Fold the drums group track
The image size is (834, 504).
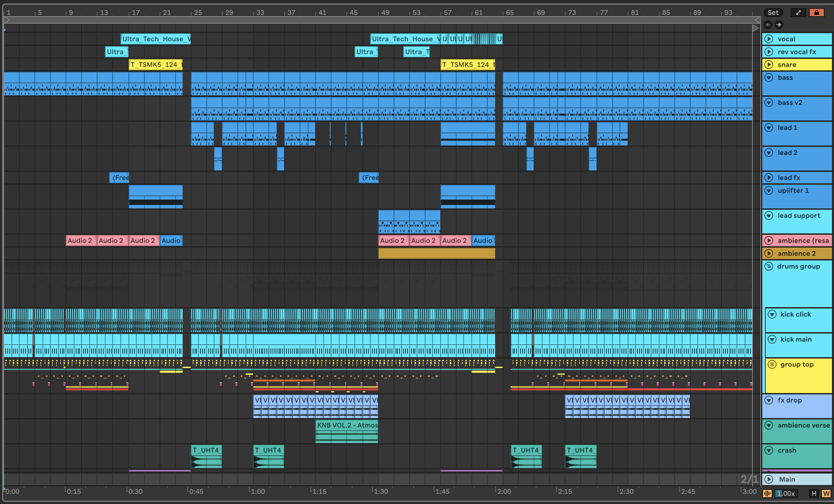[x=769, y=267]
